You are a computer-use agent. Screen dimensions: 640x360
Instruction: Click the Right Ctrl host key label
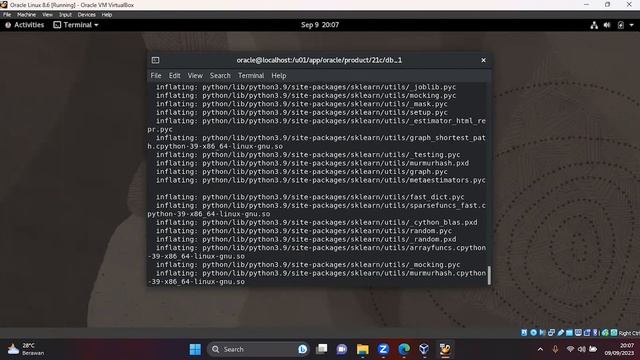[629, 333]
